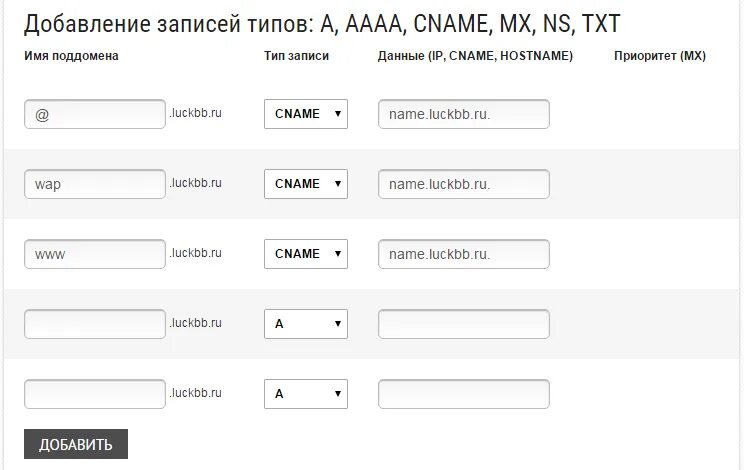Click the data field in the wap row

coord(464,184)
